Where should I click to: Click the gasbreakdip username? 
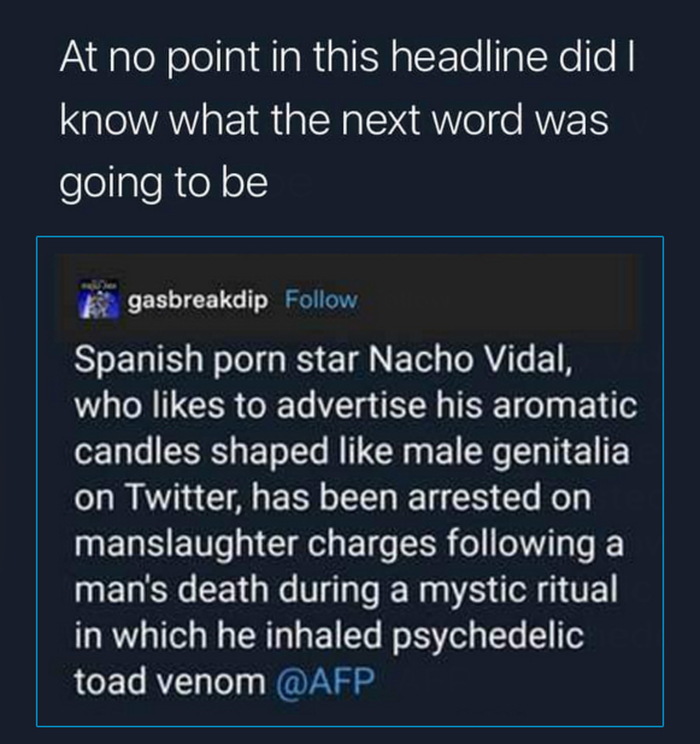click(197, 300)
